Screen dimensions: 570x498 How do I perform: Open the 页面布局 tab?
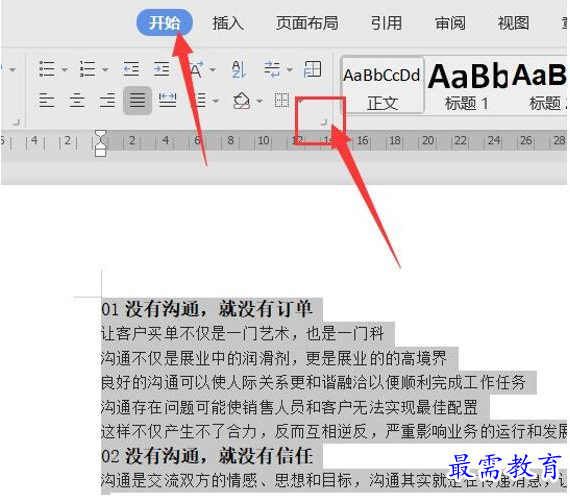[307, 23]
